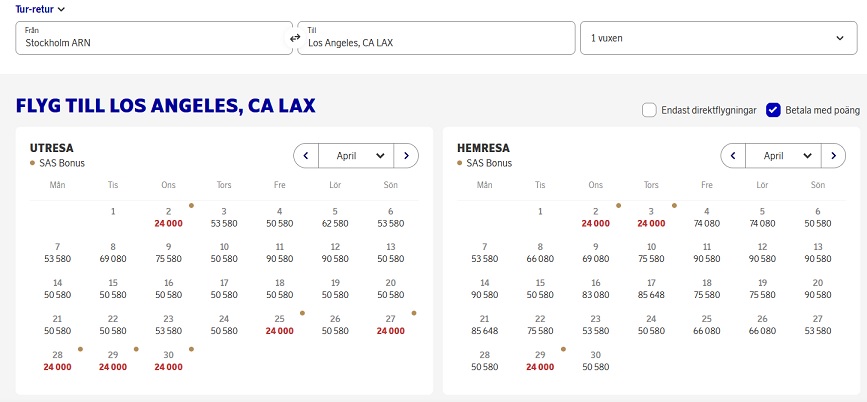The width and height of the screenshot is (867, 402).
Task: Open Tur-retur trip type dropdown
Action: 40,9
